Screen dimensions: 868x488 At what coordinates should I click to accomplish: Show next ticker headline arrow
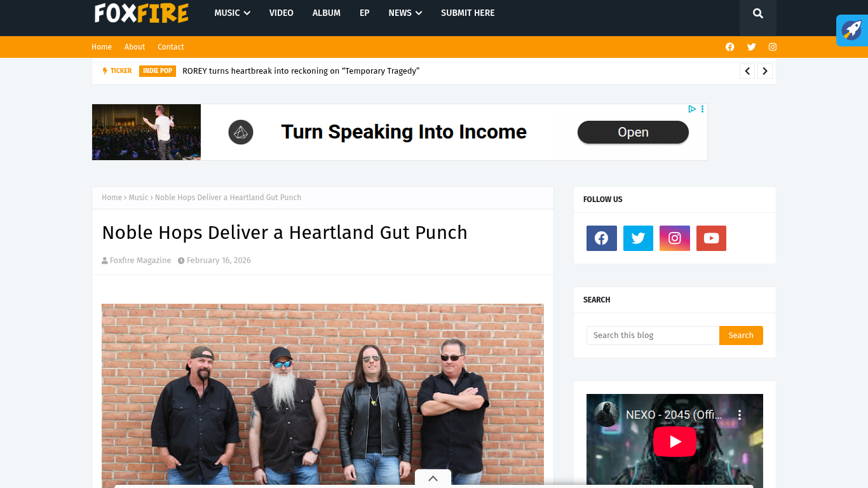coord(765,71)
